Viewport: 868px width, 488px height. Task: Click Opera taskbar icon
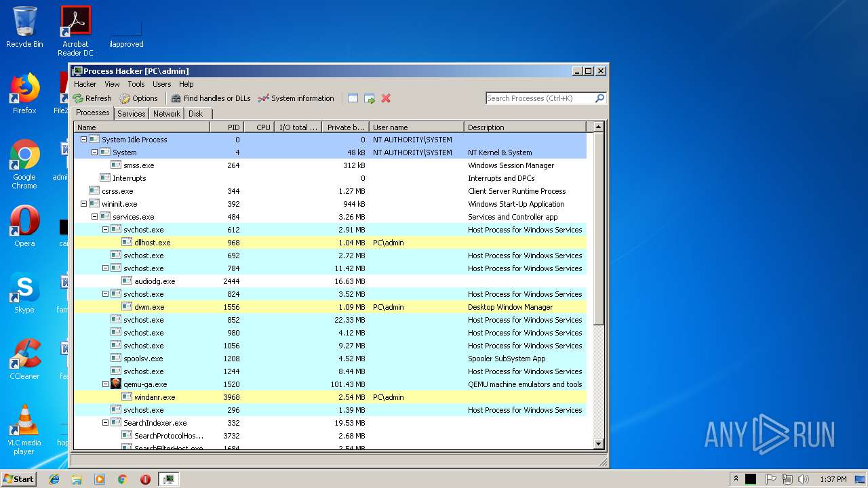coord(145,479)
